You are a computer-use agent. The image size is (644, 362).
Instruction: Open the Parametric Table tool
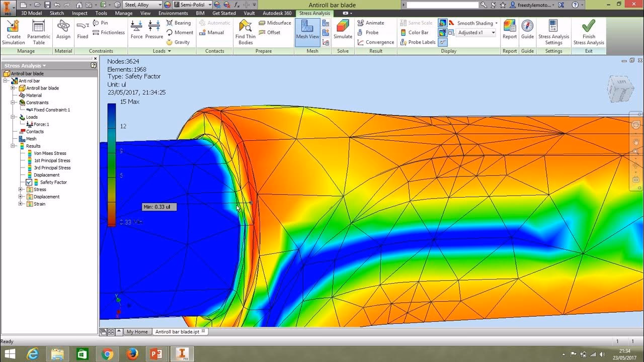(39, 33)
